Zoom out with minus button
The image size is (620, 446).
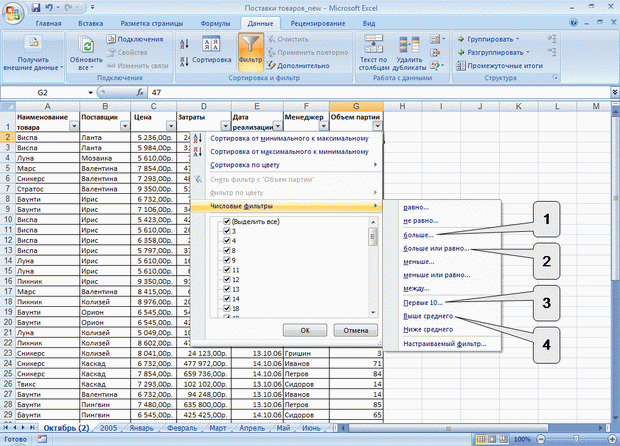pos(541,439)
